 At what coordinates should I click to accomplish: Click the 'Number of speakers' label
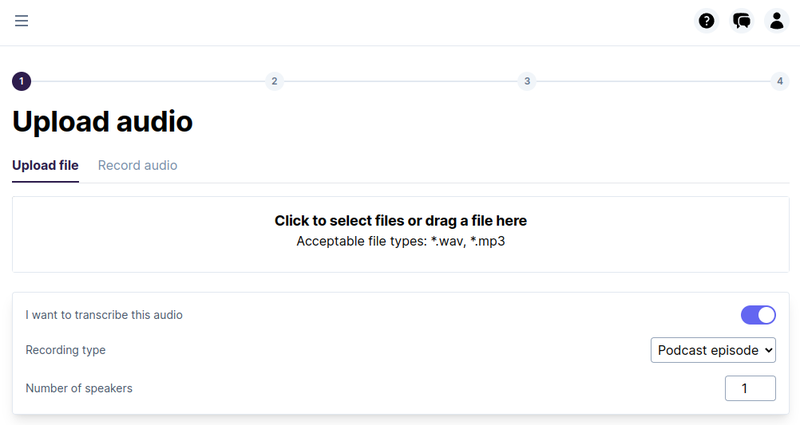tap(79, 388)
